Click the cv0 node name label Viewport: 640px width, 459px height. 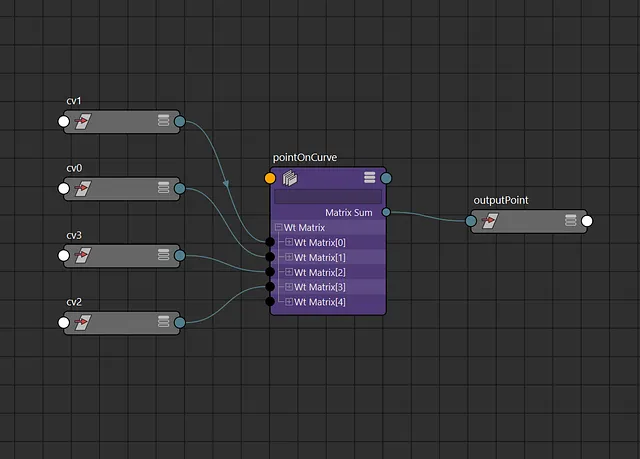(75, 169)
